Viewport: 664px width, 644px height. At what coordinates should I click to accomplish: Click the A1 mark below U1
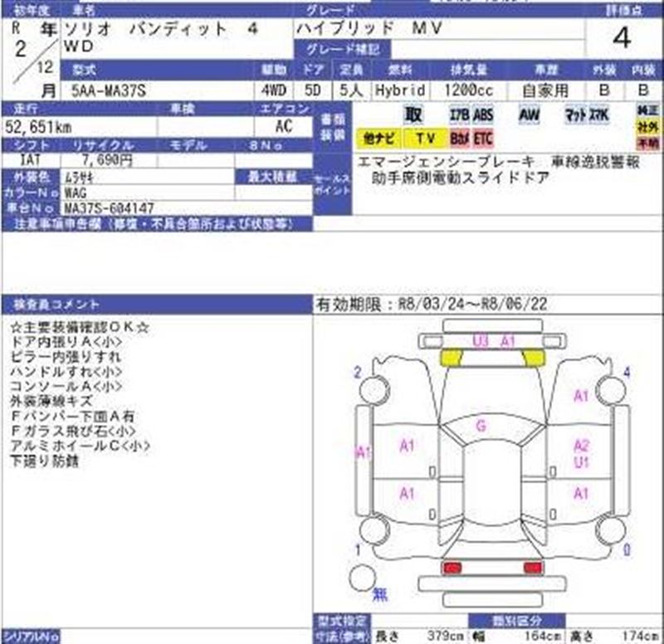581,493
